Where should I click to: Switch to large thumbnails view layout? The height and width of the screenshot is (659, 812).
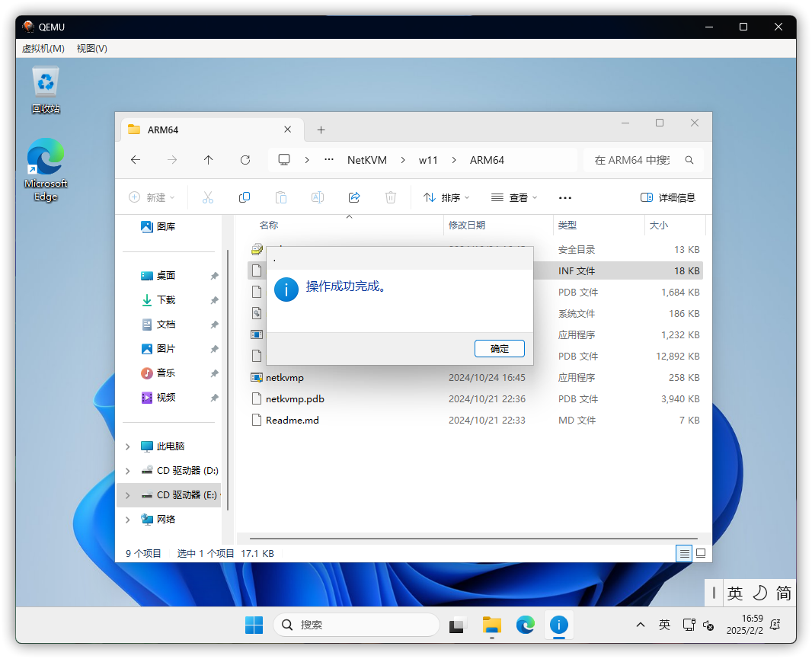point(701,553)
